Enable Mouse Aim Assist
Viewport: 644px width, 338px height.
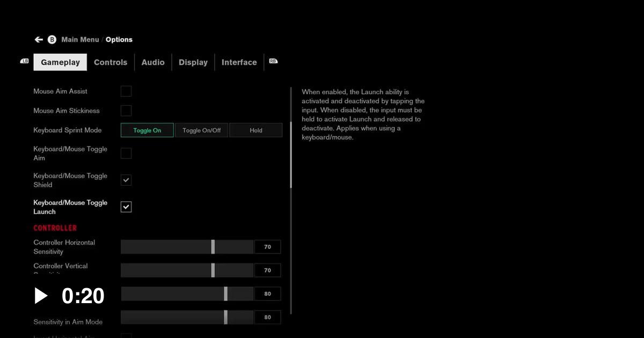[x=126, y=91]
